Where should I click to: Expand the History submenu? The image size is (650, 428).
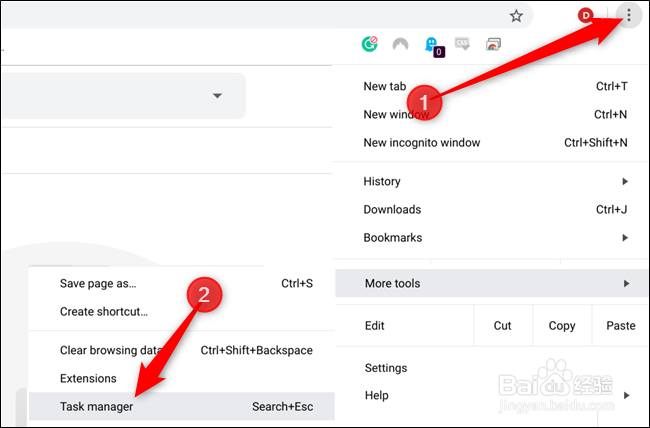tap(491, 181)
